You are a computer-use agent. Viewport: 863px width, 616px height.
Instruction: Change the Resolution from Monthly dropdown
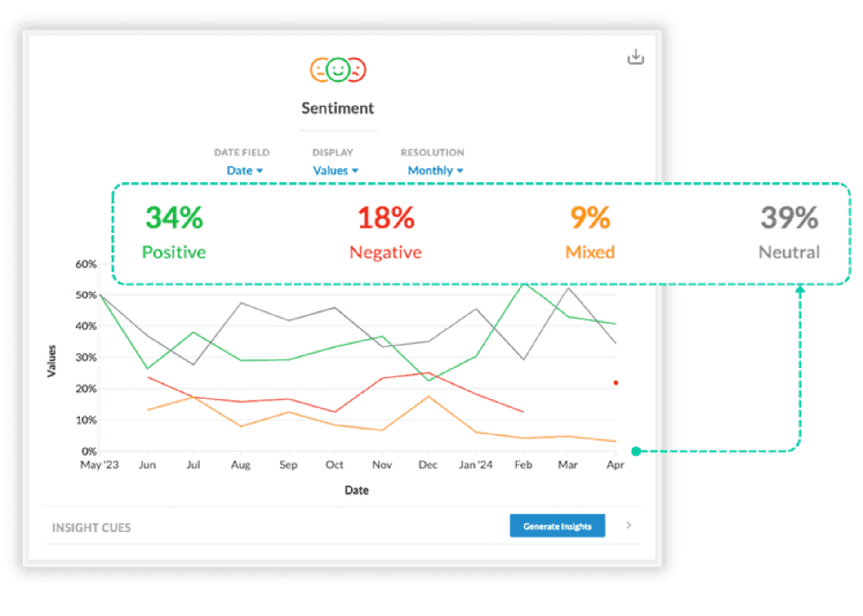pyautogui.click(x=434, y=170)
